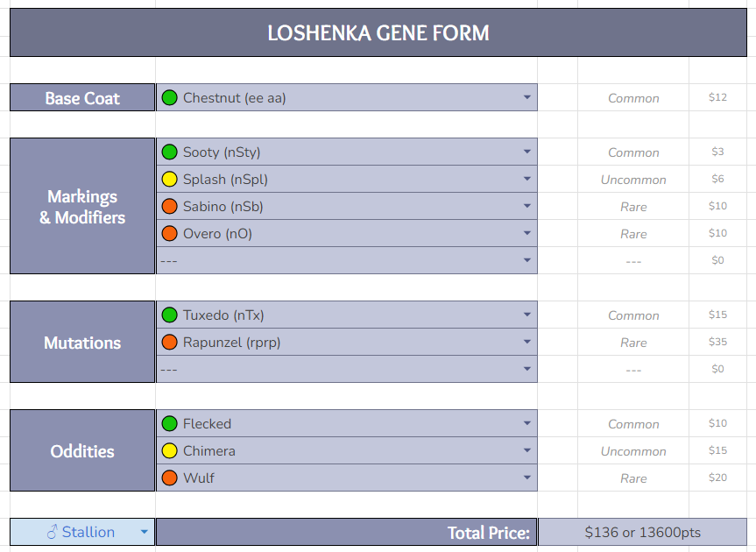This screenshot has width=756, height=552.
Task: Expand the Tuxedo (nTx) dropdown arrow
Action: click(x=527, y=315)
